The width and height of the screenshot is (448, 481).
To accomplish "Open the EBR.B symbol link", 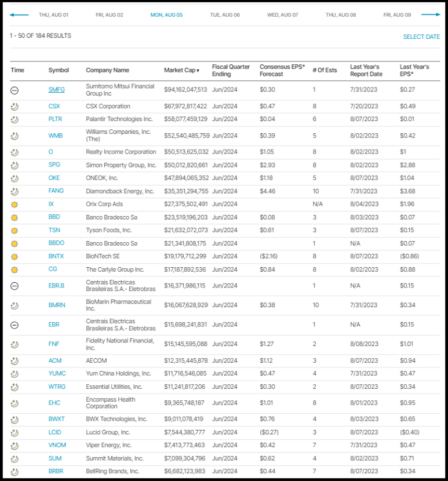I will (x=56, y=286).
